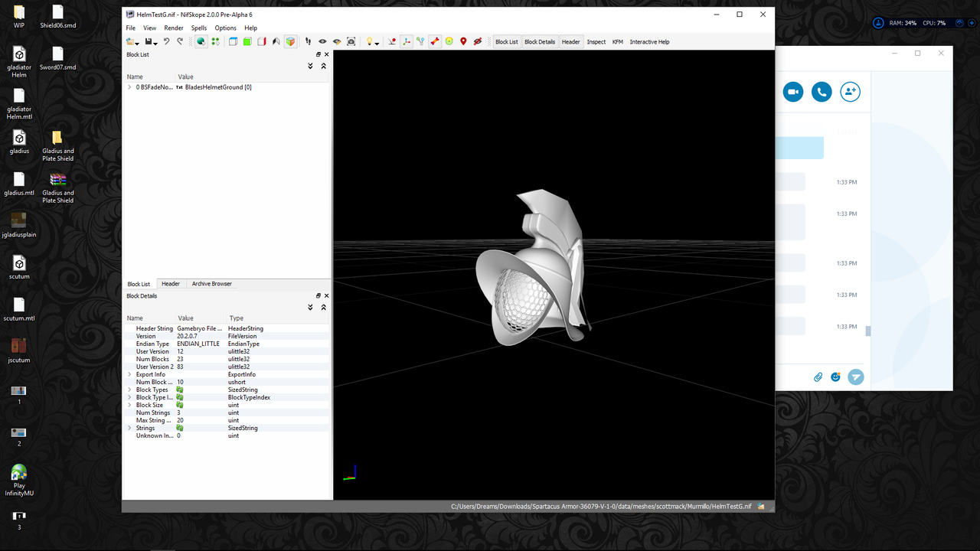Open the File menu

point(131,28)
